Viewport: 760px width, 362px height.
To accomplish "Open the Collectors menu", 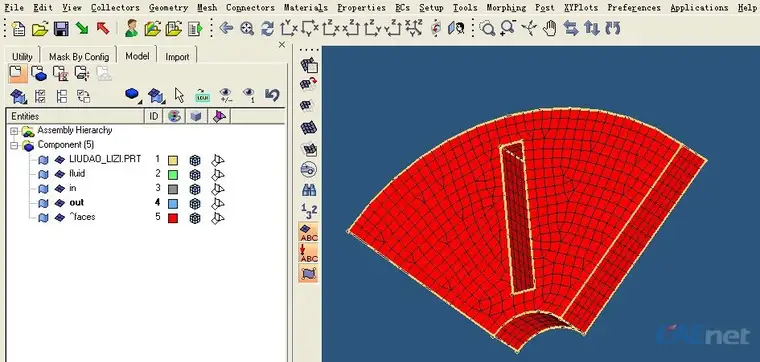I will click(115, 8).
